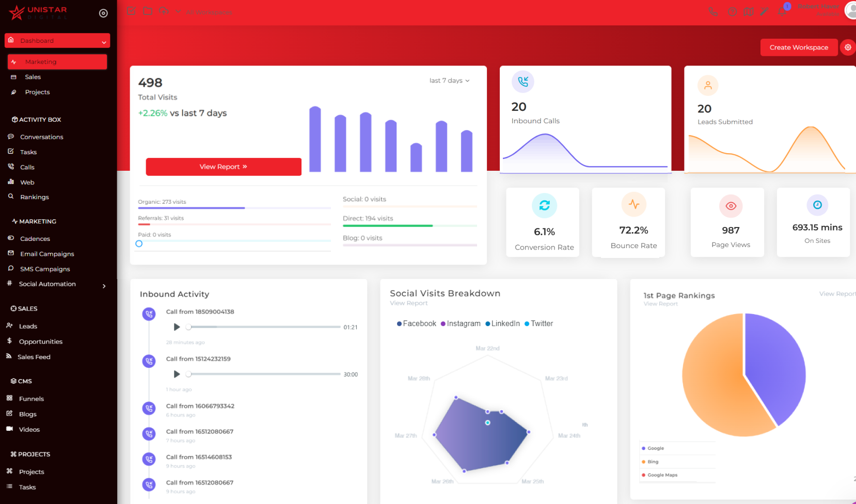Open the user avatar menu

pos(851,10)
